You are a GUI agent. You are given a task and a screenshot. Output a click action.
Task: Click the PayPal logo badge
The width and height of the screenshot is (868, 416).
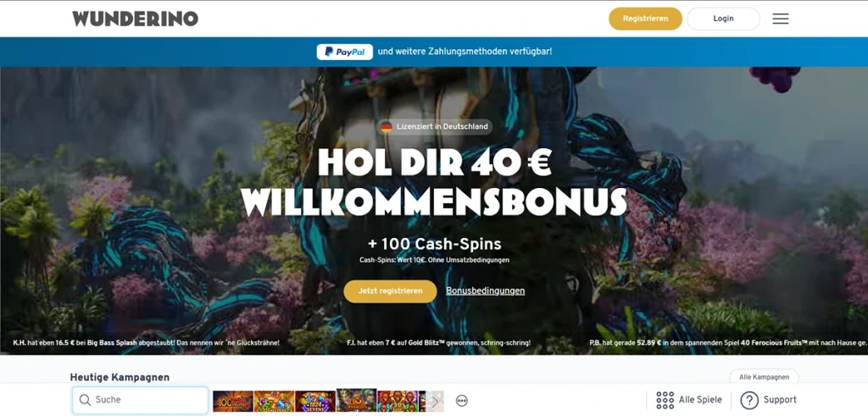(344, 52)
